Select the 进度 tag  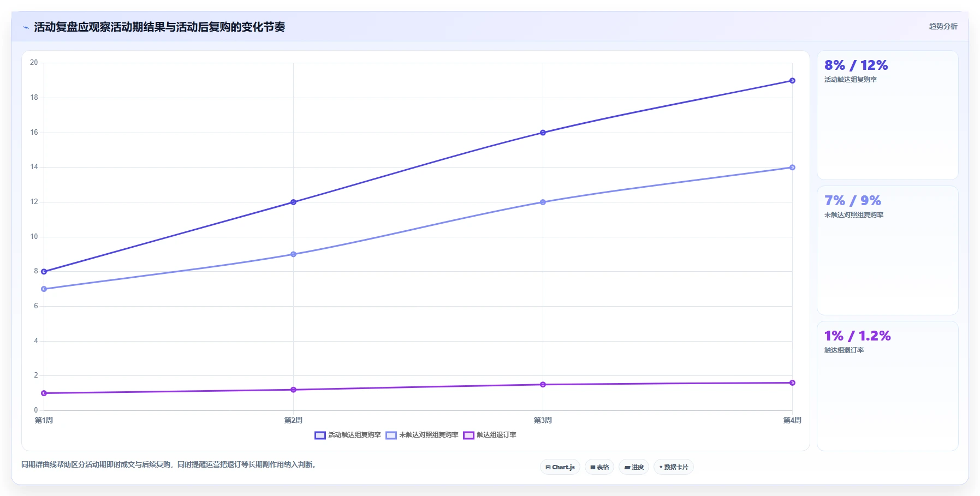pyautogui.click(x=634, y=467)
